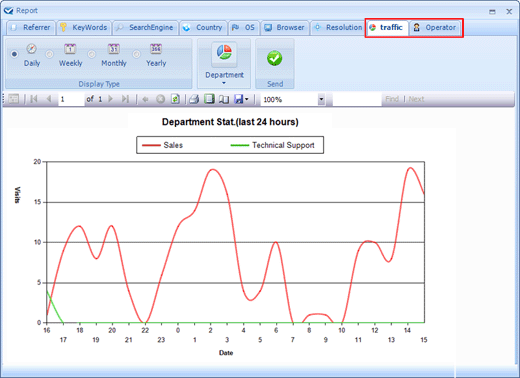
Task: Select the Weekly radio button
Action: point(49,54)
